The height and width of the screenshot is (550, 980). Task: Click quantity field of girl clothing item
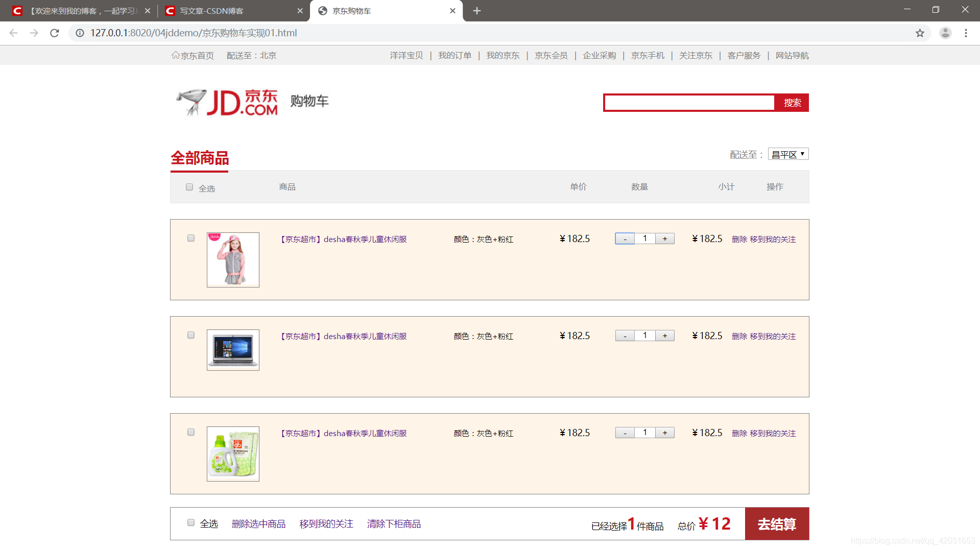click(645, 238)
